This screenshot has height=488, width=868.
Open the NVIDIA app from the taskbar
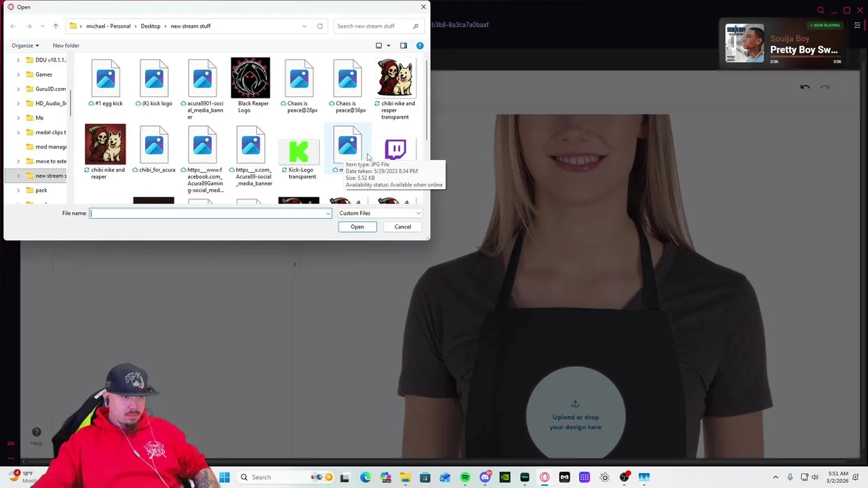505,477
